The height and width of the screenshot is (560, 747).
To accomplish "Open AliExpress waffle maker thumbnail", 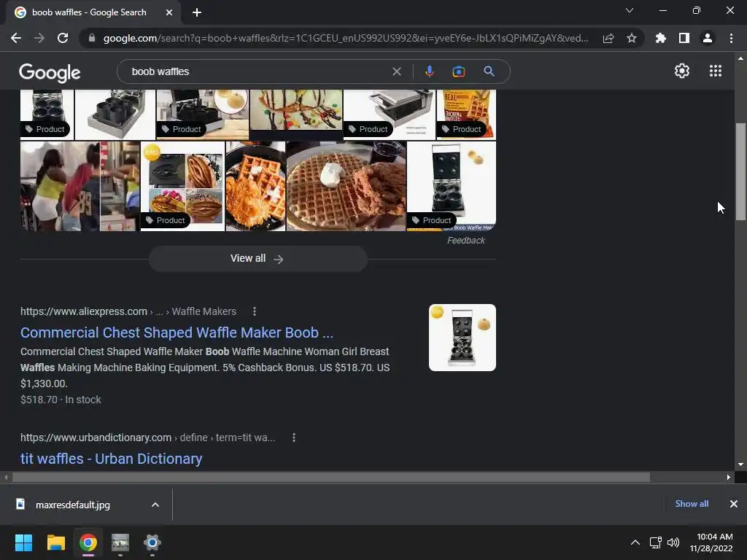I will click(x=462, y=338).
